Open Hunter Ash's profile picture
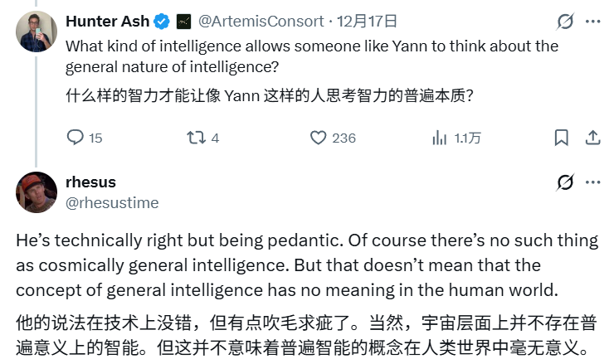Viewport: 614px width, 364px height. (x=36, y=32)
